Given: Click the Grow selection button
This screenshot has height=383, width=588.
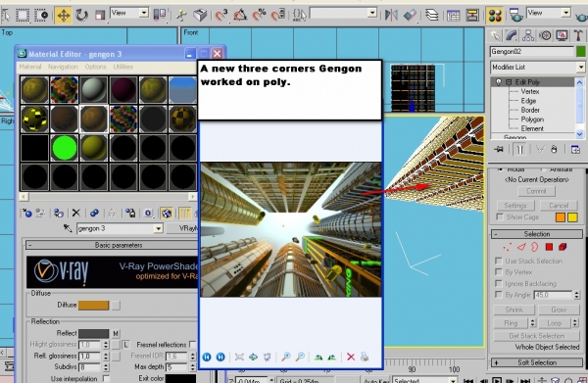Looking at the screenshot, I should 559,310.
